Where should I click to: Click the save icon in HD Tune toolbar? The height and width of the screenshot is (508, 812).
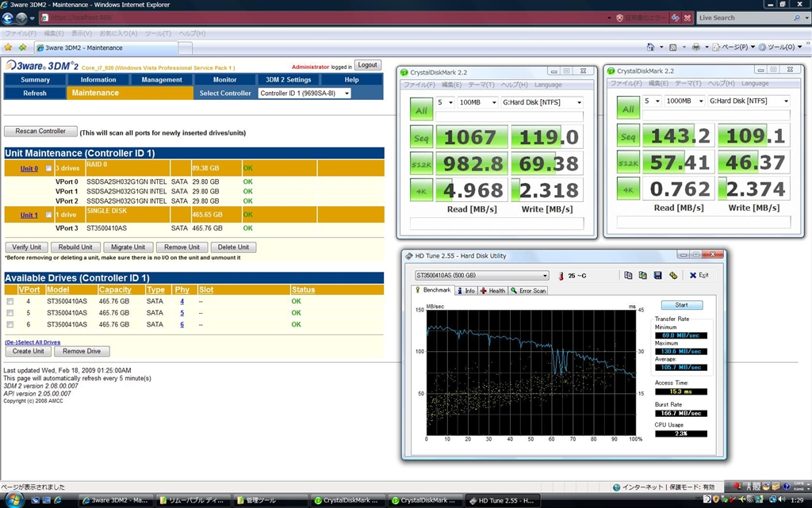(x=657, y=275)
